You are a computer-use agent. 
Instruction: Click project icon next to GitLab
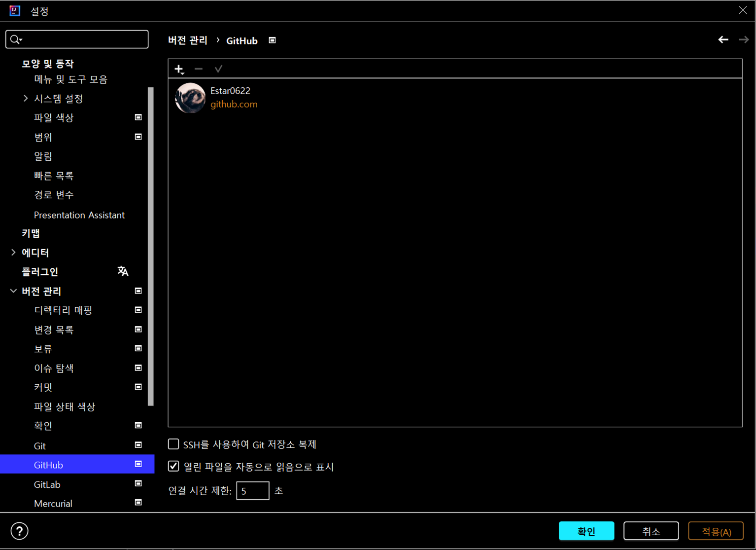click(138, 483)
